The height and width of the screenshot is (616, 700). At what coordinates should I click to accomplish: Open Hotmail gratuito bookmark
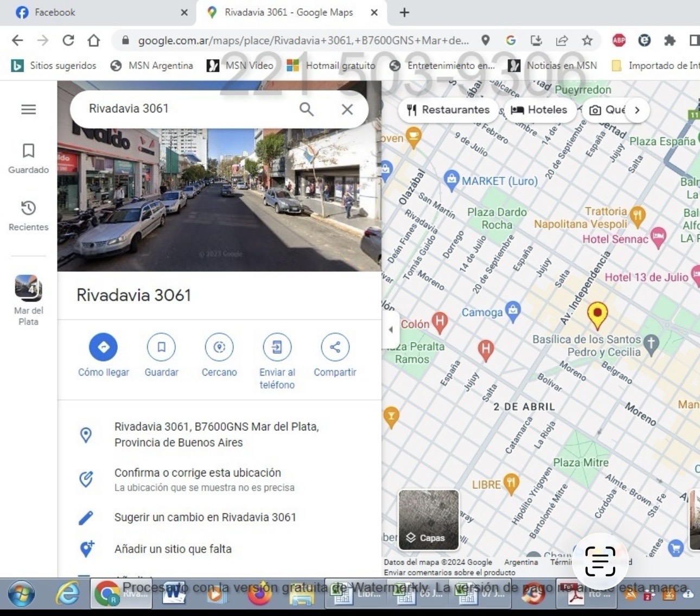(x=331, y=66)
